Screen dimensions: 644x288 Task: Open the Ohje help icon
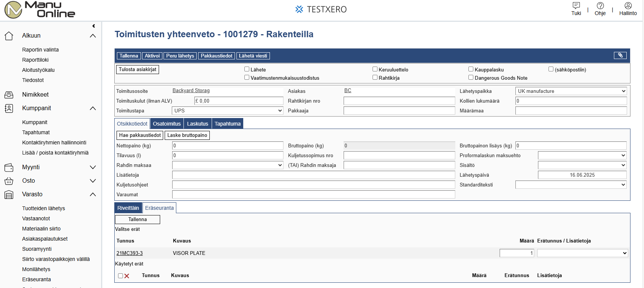pos(600,5)
